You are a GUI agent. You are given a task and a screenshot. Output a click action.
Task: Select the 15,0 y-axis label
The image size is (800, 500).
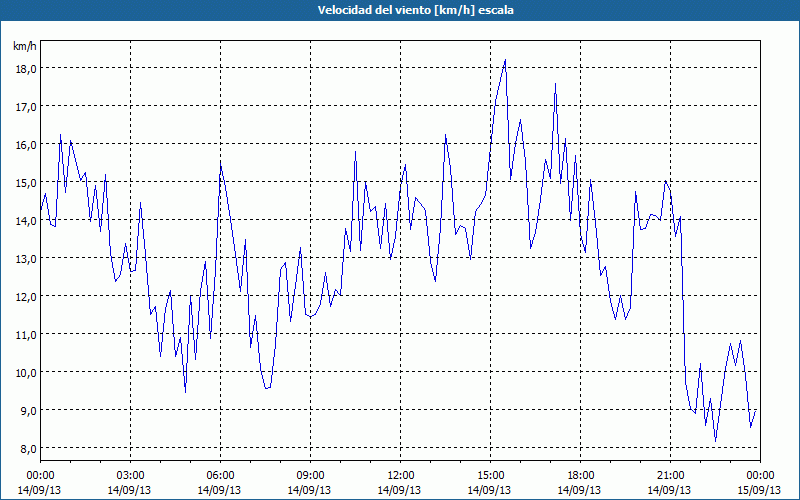26,183
